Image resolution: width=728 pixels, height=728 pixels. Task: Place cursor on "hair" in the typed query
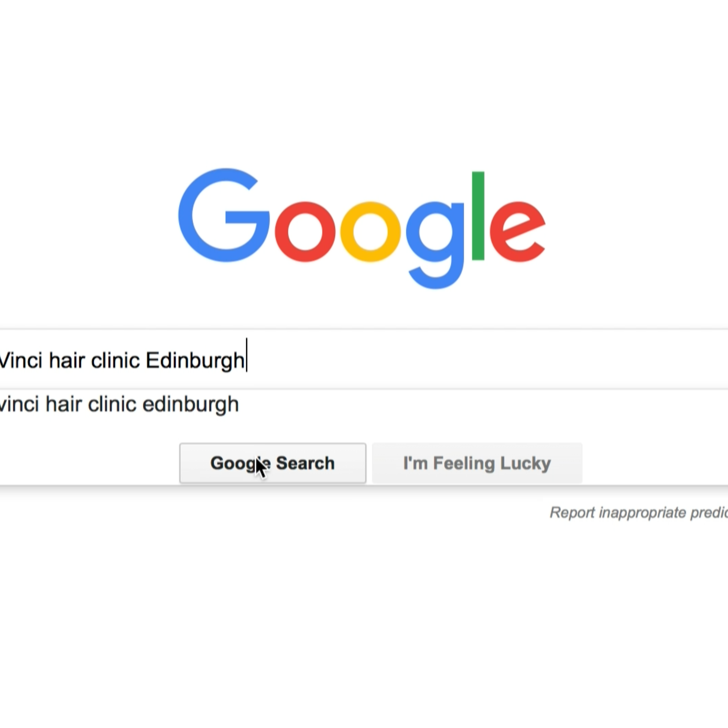(x=67, y=360)
